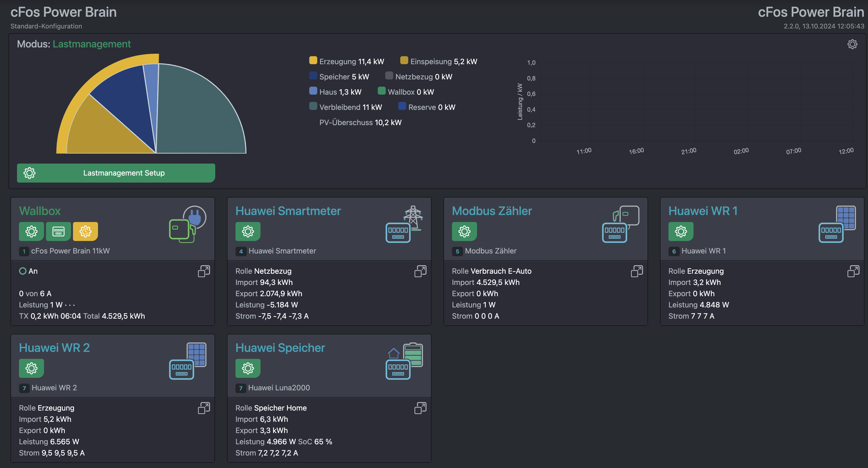Screen dimensions: 868x468
Task: Click the Speicher legend color swatch
Action: [313, 75]
